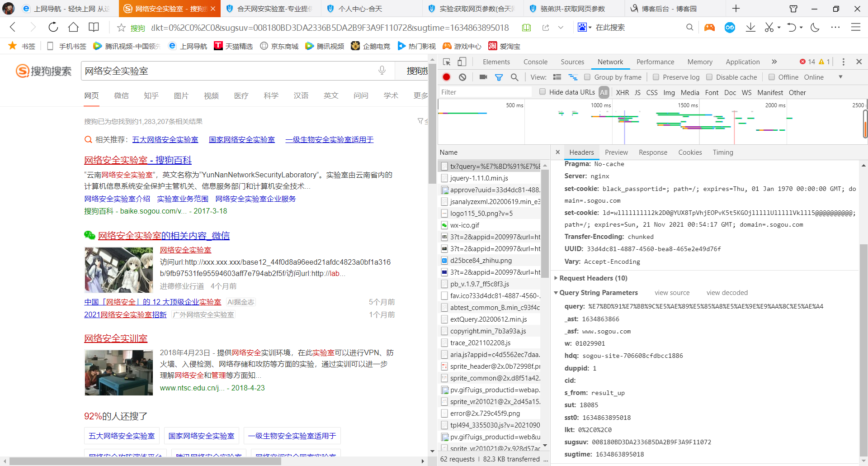Viewport: 868px width, 466px height.
Task: Open DevTools customize menu (three dots)
Action: 843,62
